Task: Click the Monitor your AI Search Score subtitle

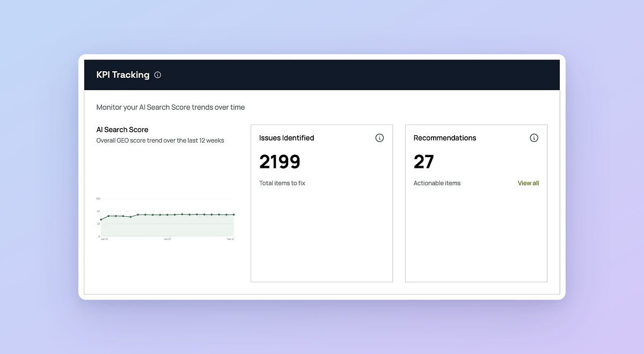Action: (171, 107)
